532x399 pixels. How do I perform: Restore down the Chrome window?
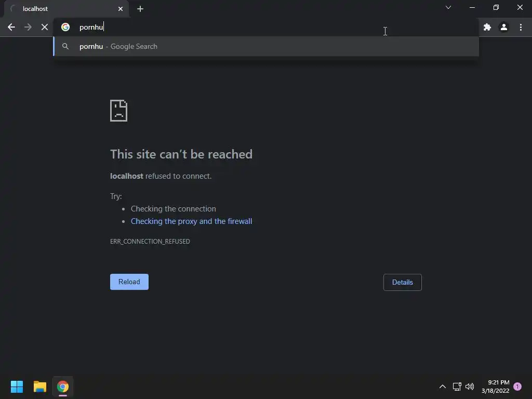(496, 7)
